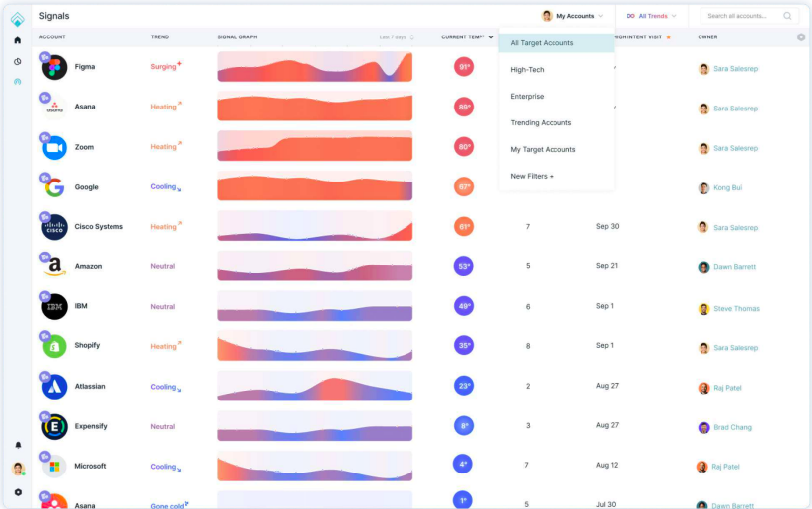The image size is (812, 509).
Task: Click the Surging trend label for Figma
Action: tap(165, 66)
